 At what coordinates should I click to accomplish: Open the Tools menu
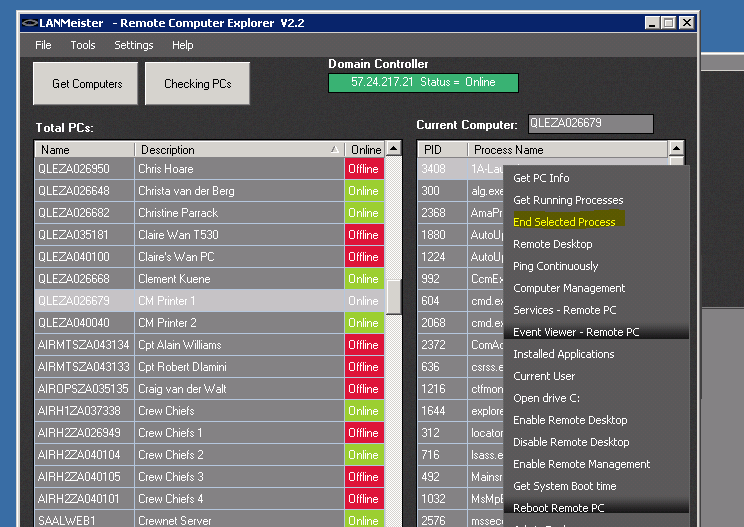point(83,45)
